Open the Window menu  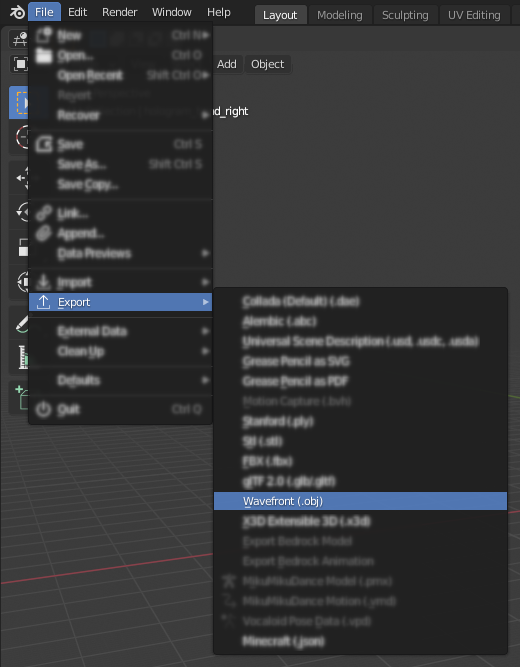[x=172, y=12]
